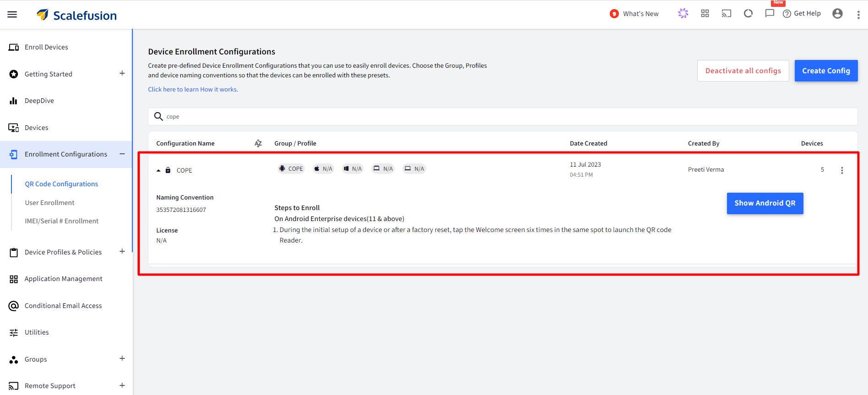
Task: Click the lock icon beside COPE
Action: pyautogui.click(x=168, y=170)
